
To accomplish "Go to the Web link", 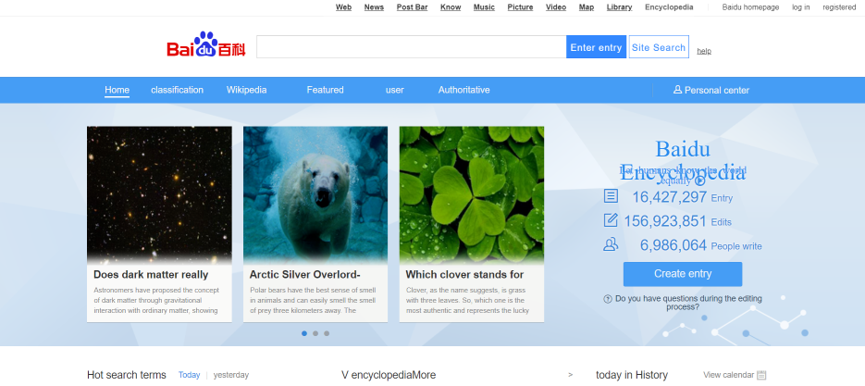I will [344, 7].
